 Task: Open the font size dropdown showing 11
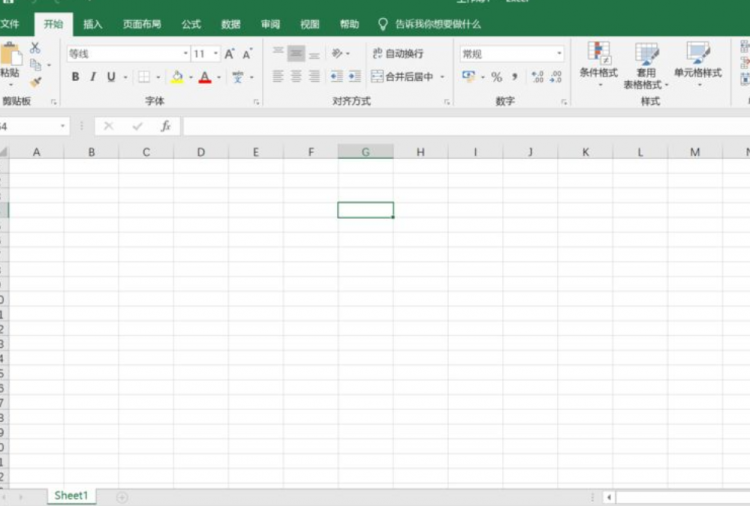pos(216,54)
